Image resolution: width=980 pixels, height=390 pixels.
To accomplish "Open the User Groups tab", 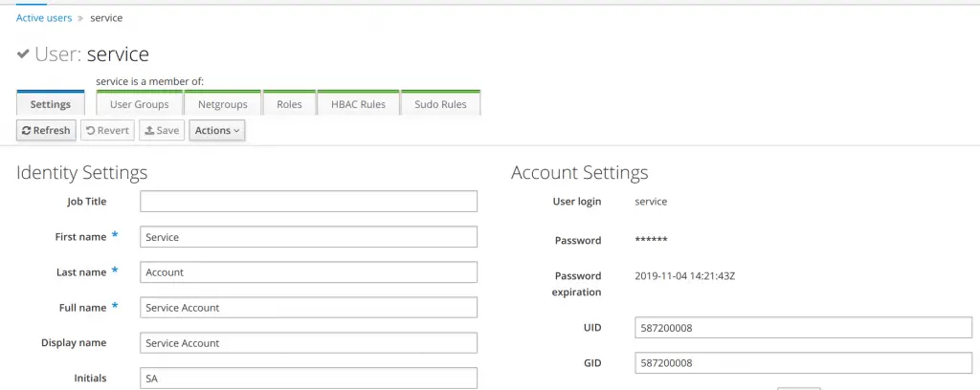I will [x=140, y=104].
